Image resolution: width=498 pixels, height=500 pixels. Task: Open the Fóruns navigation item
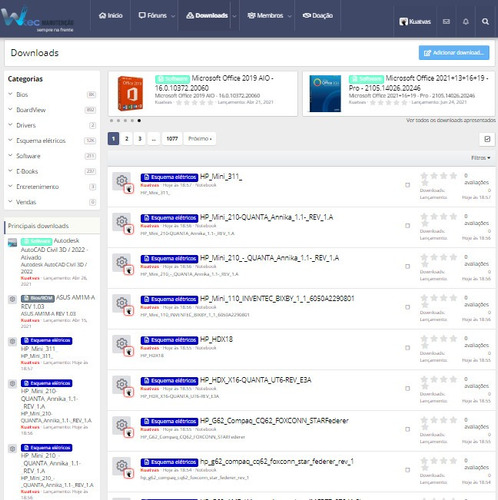(153, 15)
